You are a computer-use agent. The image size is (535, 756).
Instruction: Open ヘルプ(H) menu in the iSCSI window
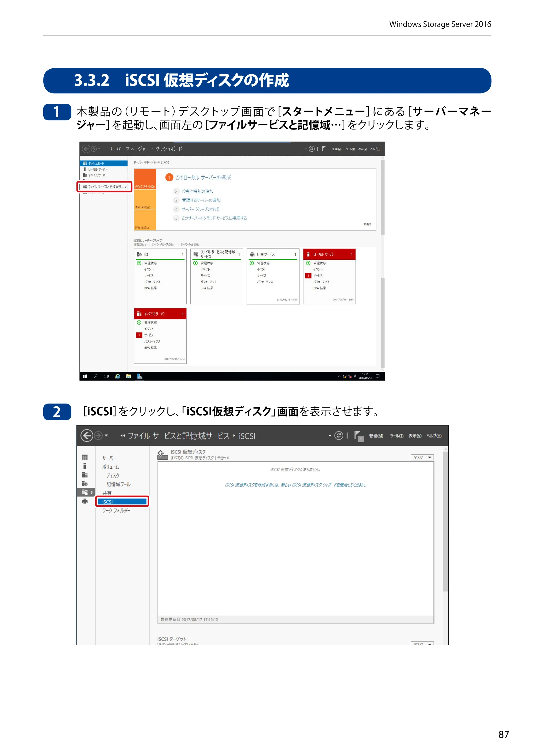[434, 436]
